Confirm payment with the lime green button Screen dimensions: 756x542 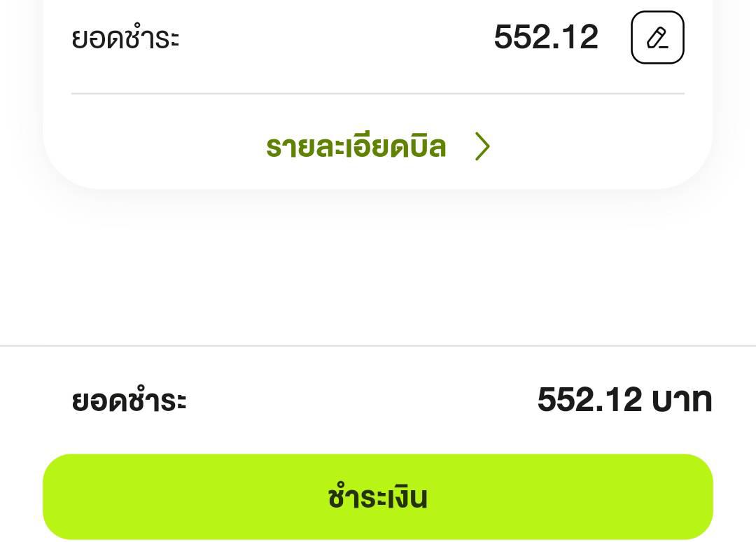pyautogui.click(x=378, y=496)
